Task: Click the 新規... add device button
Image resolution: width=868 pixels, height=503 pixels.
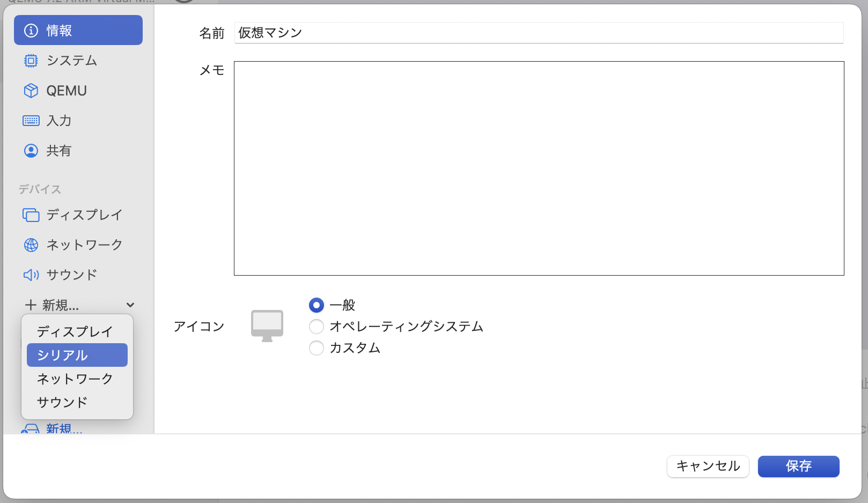Action: [78, 305]
